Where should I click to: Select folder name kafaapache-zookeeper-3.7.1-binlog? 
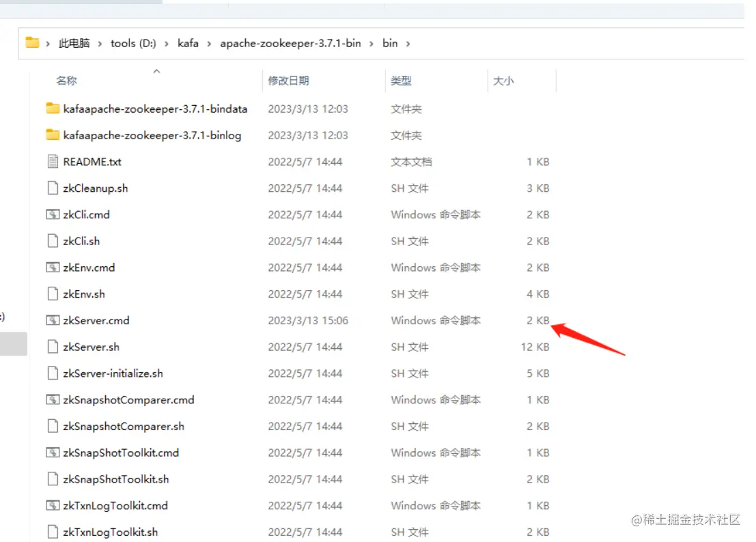[152, 135]
